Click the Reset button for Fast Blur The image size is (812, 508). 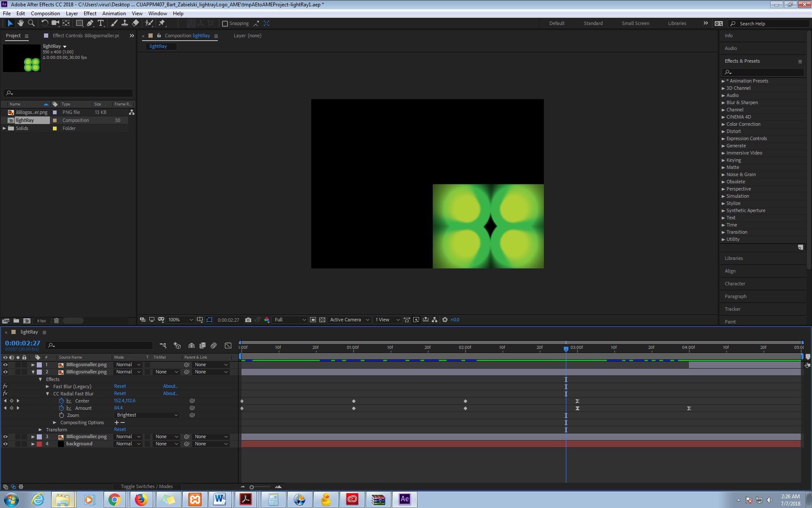[119, 386]
